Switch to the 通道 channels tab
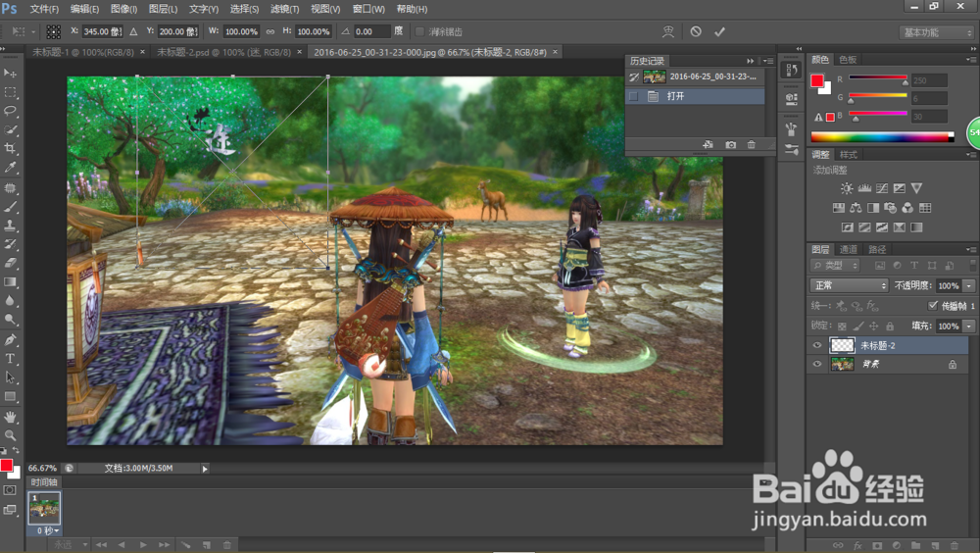980x553 pixels. pos(848,249)
